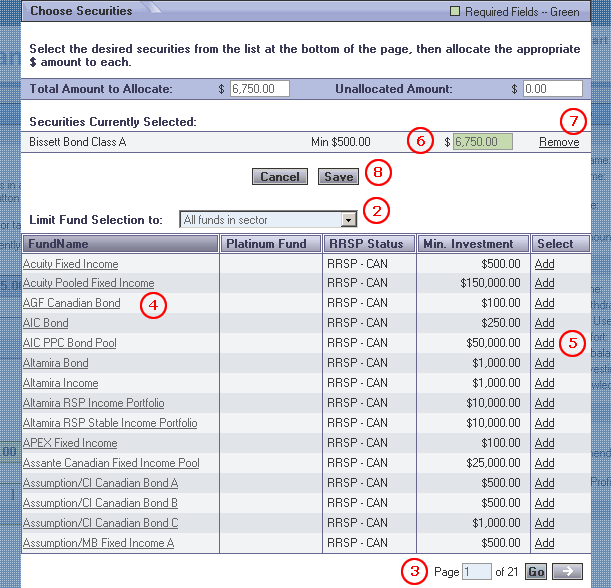The image size is (611, 588).
Task: Open the Altamira RSP Income Portfolio link
Action: click(93, 403)
